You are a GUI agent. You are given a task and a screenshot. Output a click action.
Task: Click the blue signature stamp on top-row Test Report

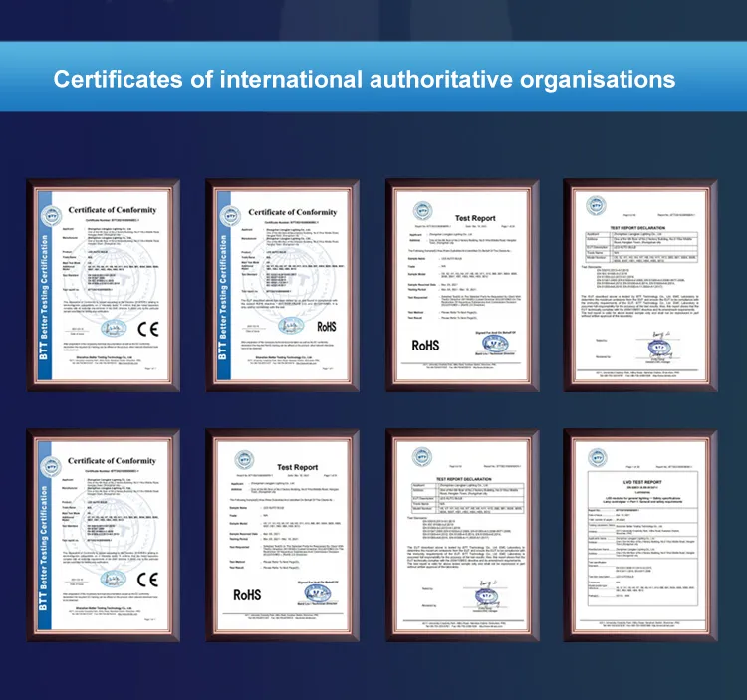point(495,344)
